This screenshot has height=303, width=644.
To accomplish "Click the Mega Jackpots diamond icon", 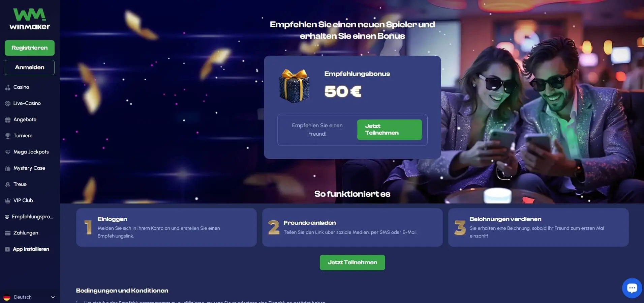I will (8, 152).
